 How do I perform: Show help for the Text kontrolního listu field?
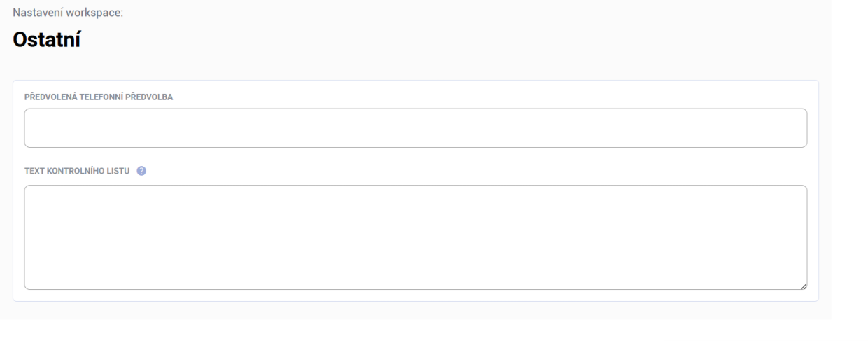[141, 171]
